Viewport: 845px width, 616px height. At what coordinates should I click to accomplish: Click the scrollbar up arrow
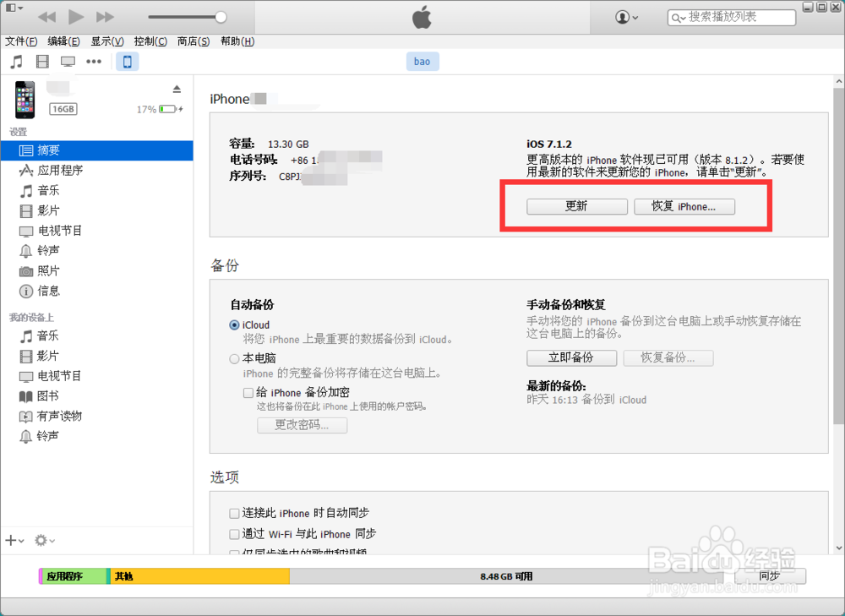click(839, 82)
